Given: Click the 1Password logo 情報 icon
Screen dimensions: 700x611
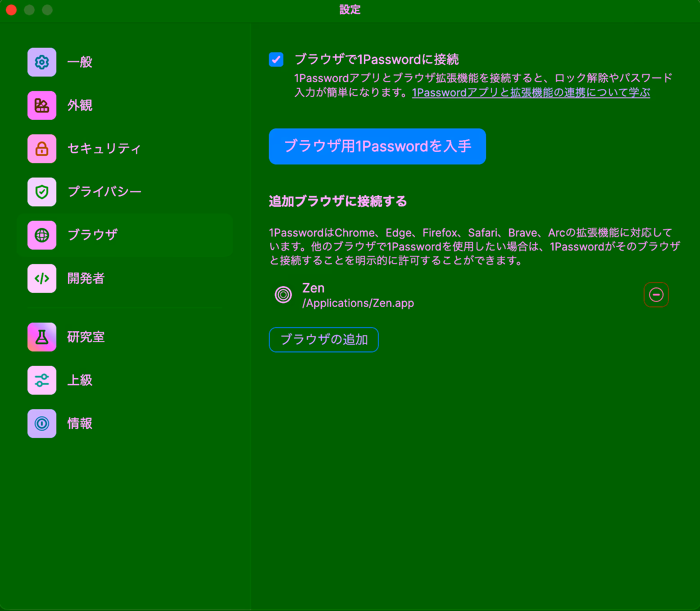Looking at the screenshot, I should [x=42, y=424].
